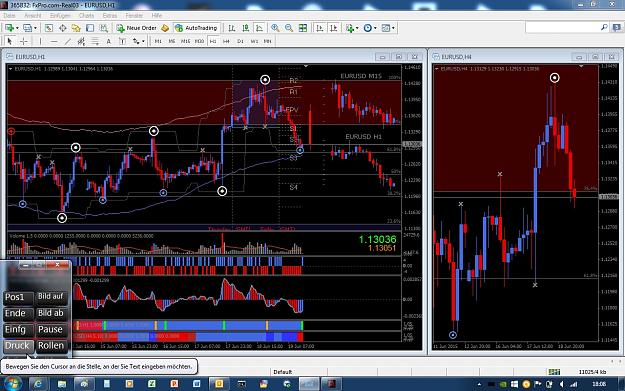Click the Pause on-screen key
Screen dimensions: 625x391
click(51, 330)
